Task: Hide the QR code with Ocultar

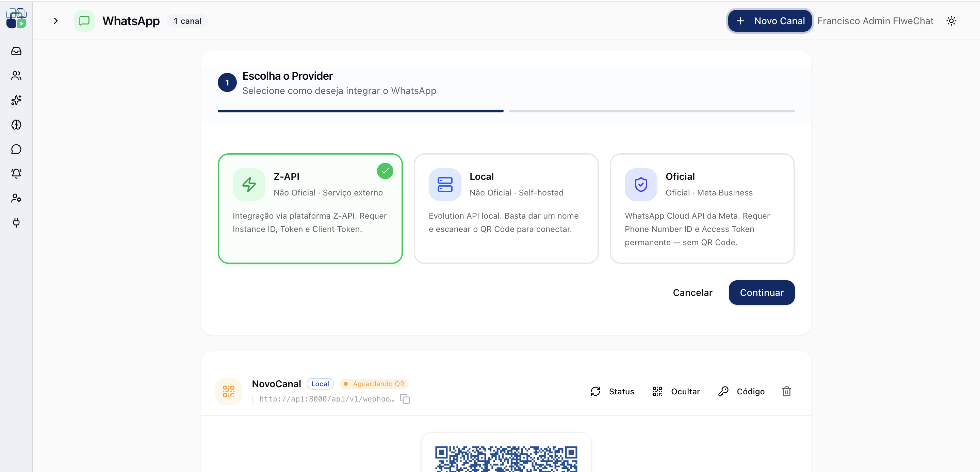Action: click(x=676, y=391)
